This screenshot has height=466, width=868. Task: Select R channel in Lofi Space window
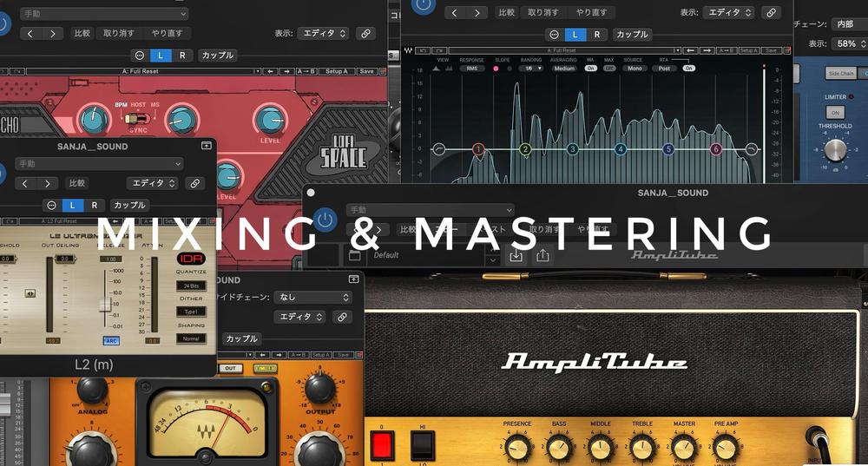182,56
